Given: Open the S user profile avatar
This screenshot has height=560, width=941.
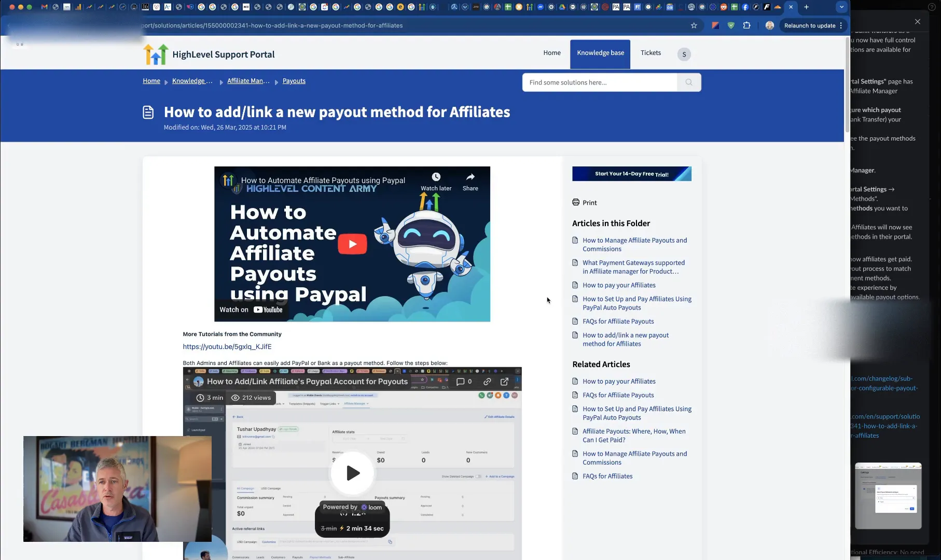Looking at the screenshot, I should tap(684, 54).
